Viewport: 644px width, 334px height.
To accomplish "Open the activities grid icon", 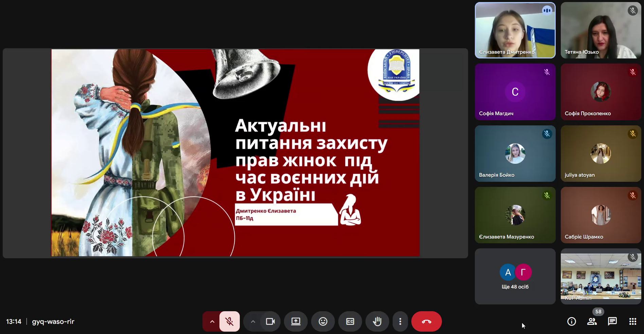I will [632, 321].
